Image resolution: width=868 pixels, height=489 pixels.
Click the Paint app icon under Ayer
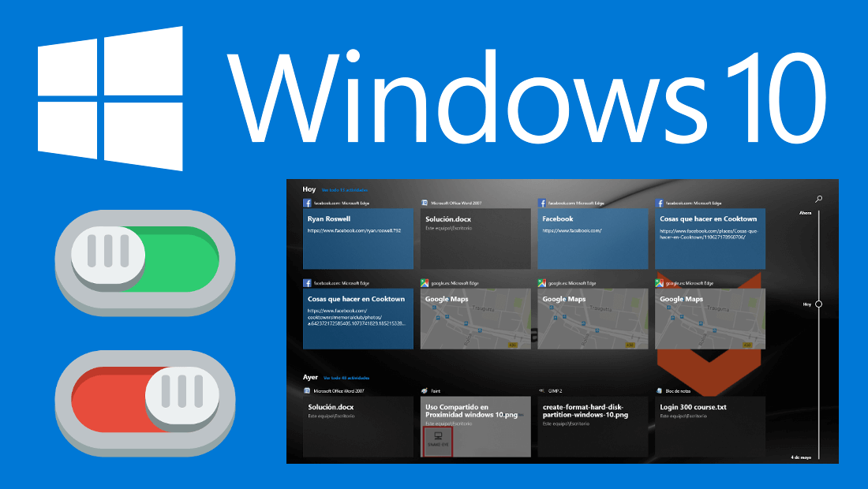point(425,390)
